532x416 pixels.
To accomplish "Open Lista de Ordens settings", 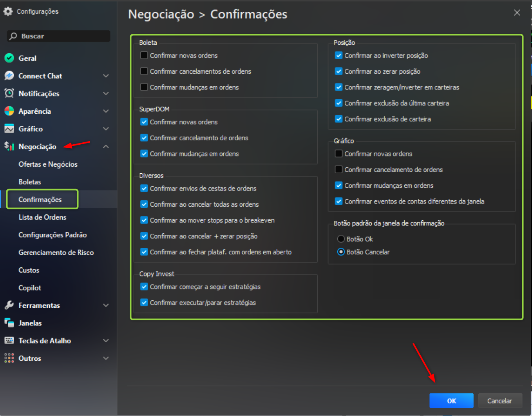I will point(42,217).
